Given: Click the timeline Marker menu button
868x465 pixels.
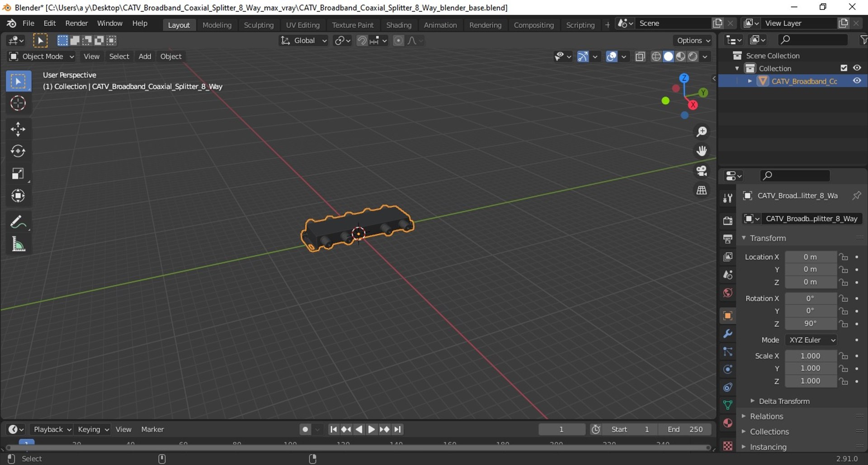Looking at the screenshot, I should coord(152,429).
